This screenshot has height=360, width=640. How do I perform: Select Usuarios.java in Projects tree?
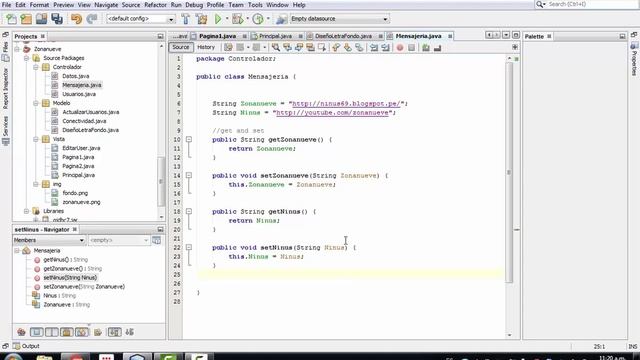point(79,94)
